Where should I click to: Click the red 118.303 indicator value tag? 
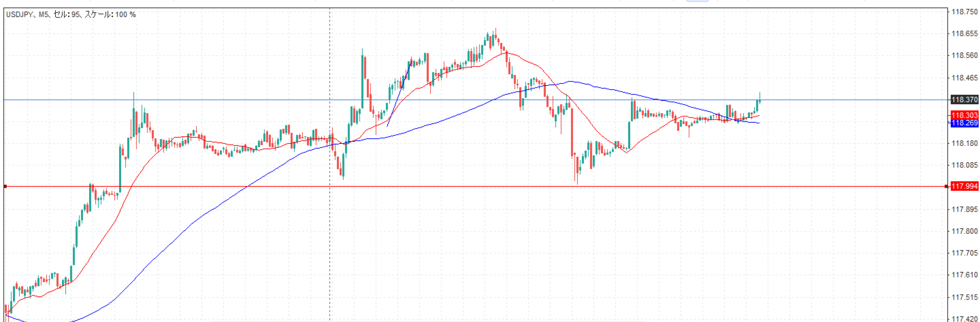pos(964,115)
